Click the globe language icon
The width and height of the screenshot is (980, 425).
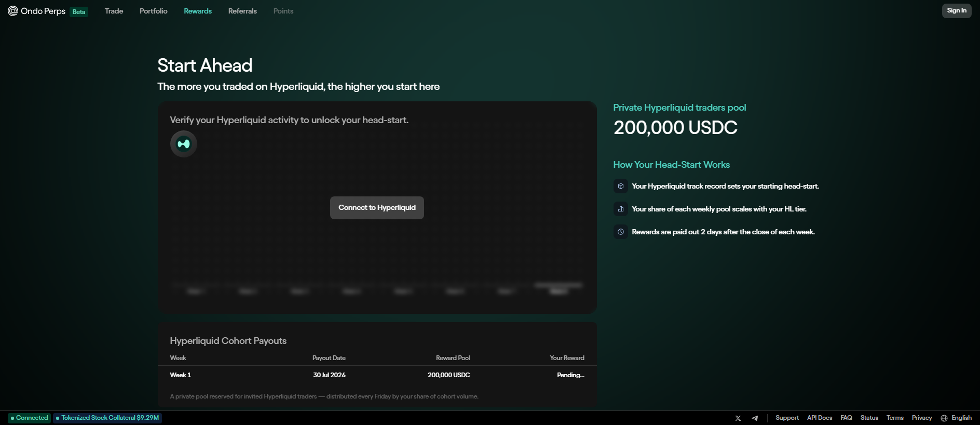click(944, 418)
